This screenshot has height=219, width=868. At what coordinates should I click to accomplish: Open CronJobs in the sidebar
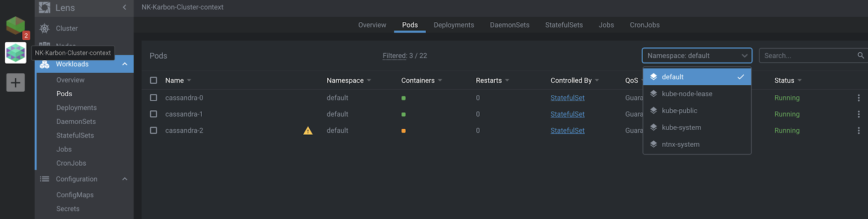[x=71, y=163]
